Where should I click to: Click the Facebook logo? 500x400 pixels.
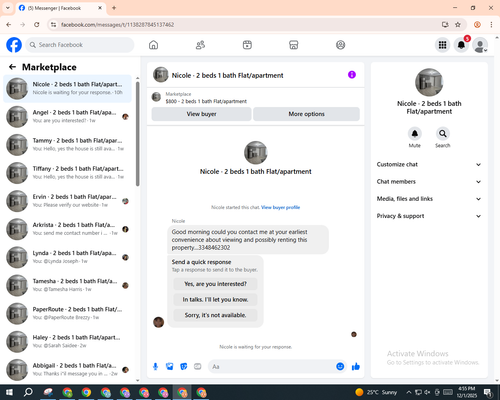[14, 45]
